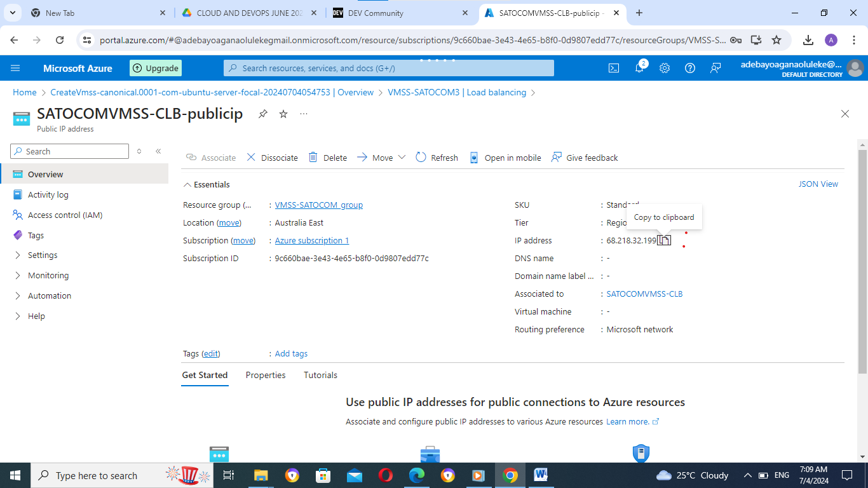The width and height of the screenshot is (868, 488).
Task: Open the Windows Start menu
Action: pos(15,475)
